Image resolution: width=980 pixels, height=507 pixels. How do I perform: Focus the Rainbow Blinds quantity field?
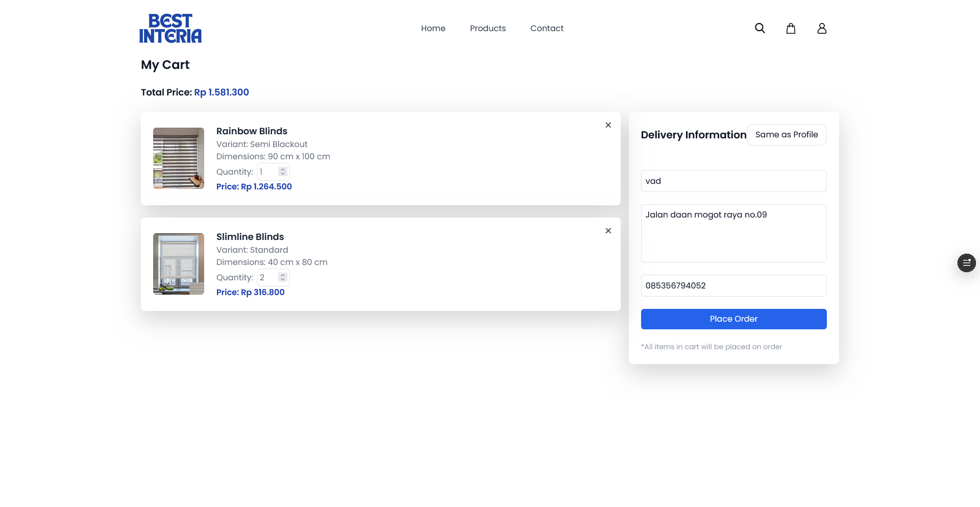[x=267, y=172]
